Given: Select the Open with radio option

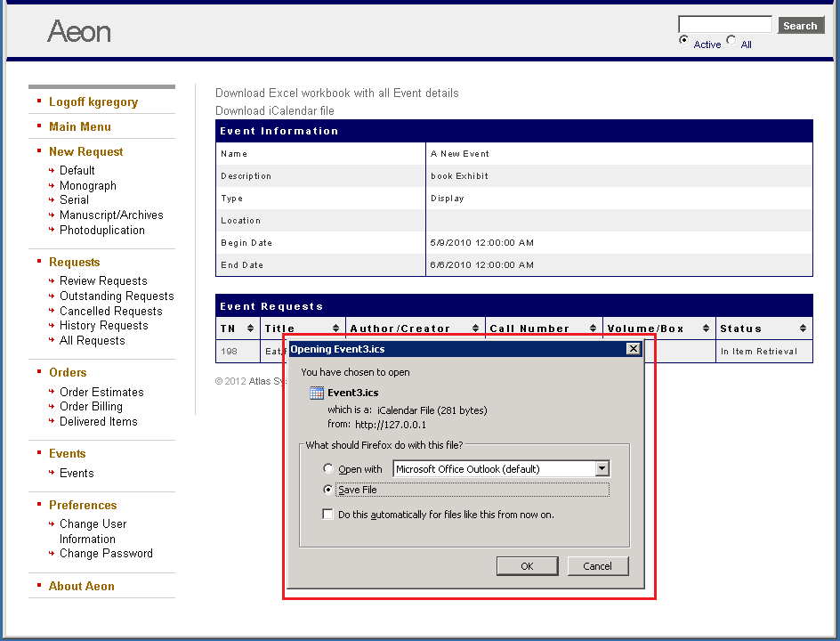Looking at the screenshot, I should [x=328, y=468].
